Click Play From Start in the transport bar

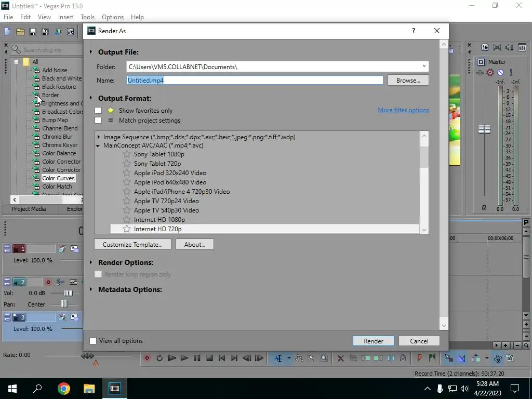point(171,358)
